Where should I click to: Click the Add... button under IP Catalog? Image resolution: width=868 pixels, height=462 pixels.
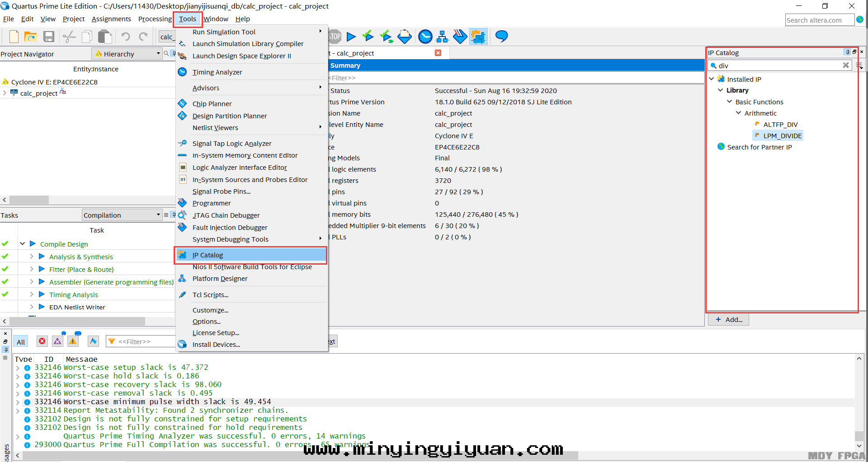tap(729, 319)
